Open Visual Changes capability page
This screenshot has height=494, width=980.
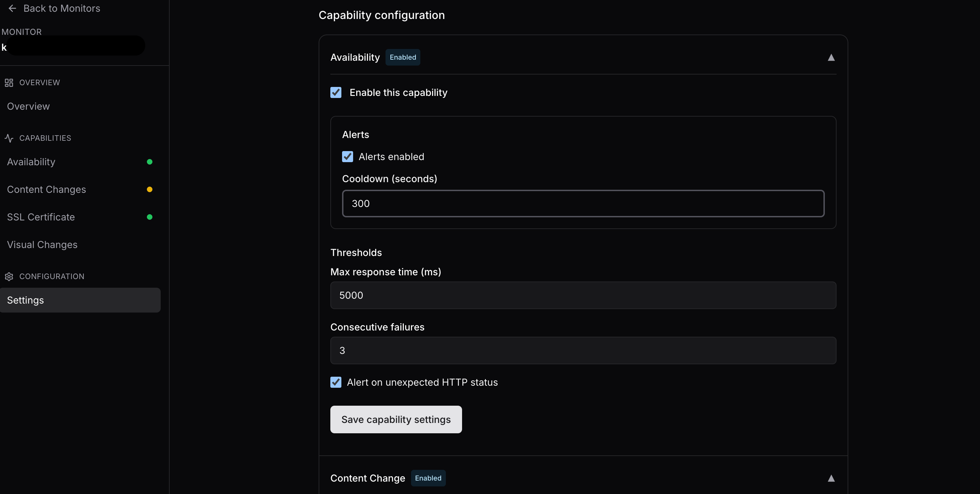point(42,245)
